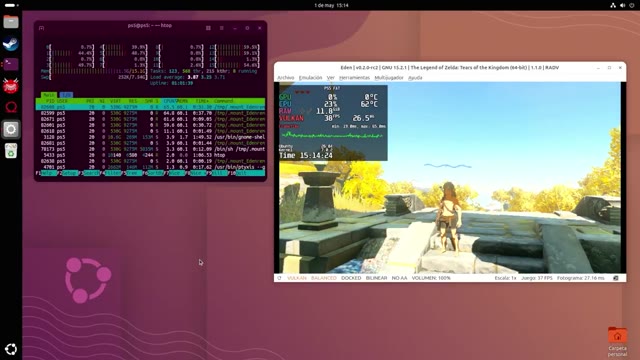Toggle F5 Tree view in htop
The height and width of the screenshot is (360, 640).
point(132,173)
